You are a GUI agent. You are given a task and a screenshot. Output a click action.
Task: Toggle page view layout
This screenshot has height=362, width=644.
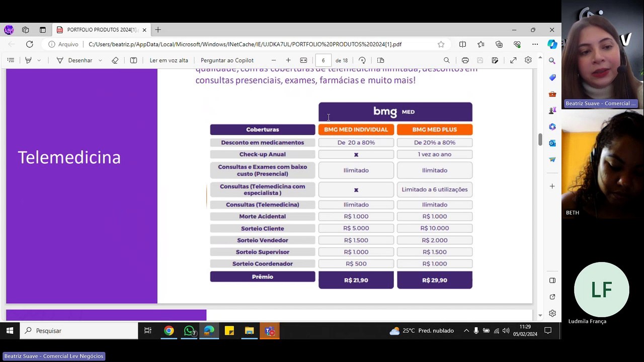(380, 60)
